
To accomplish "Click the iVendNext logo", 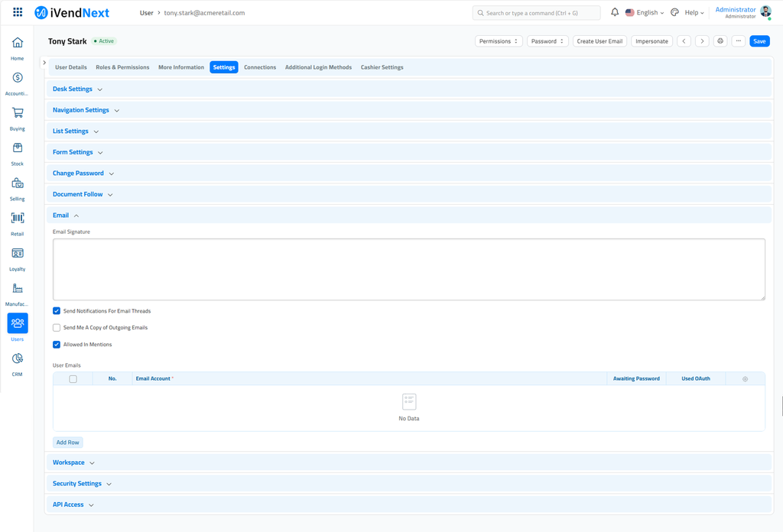I will [72, 13].
